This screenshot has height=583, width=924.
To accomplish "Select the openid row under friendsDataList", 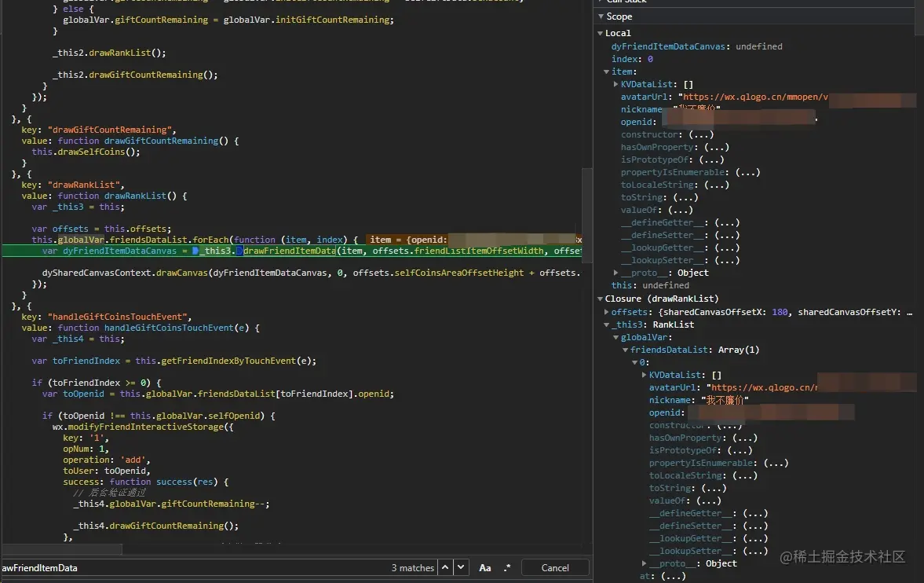I will tap(751, 412).
